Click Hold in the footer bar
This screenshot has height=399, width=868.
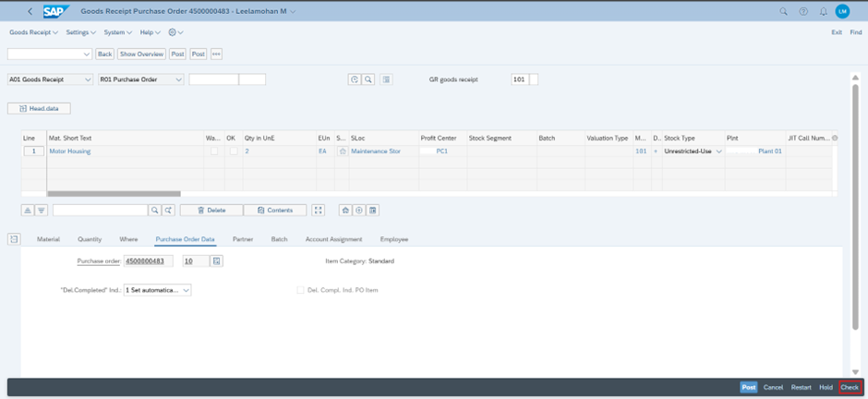(826, 387)
